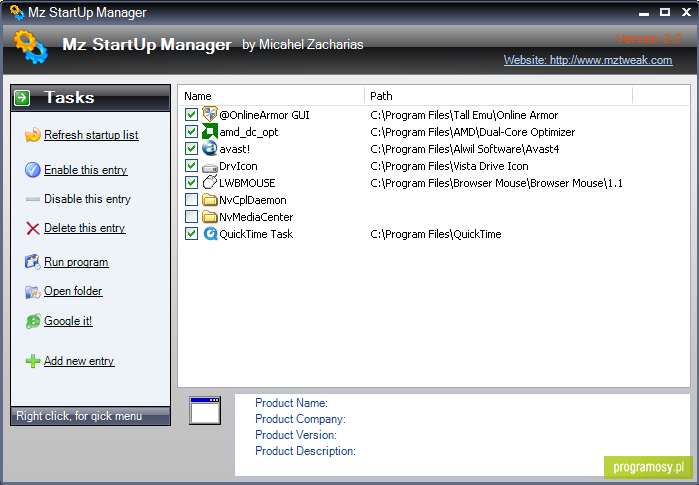Click the green plus Add entry icon
699x485 pixels.
tap(33, 361)
